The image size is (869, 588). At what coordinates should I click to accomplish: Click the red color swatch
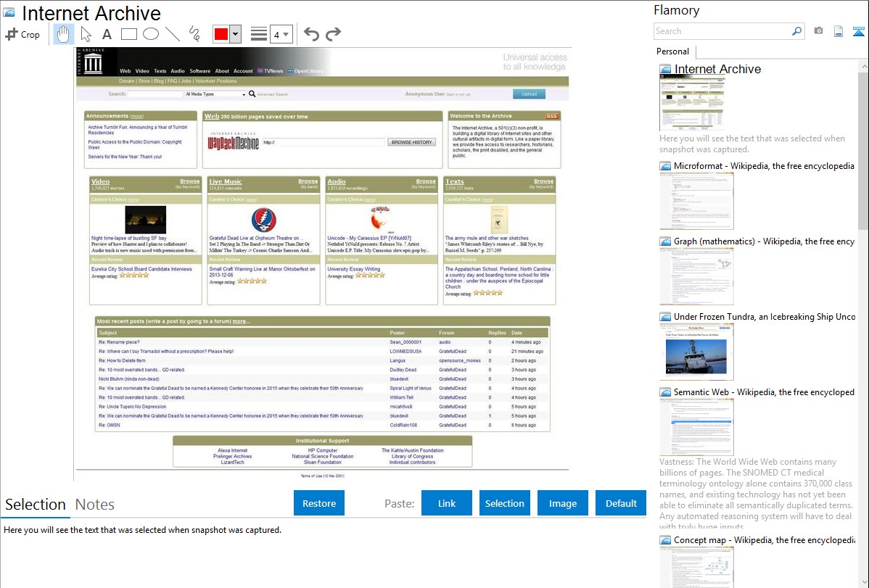click(x=221, y=34)
